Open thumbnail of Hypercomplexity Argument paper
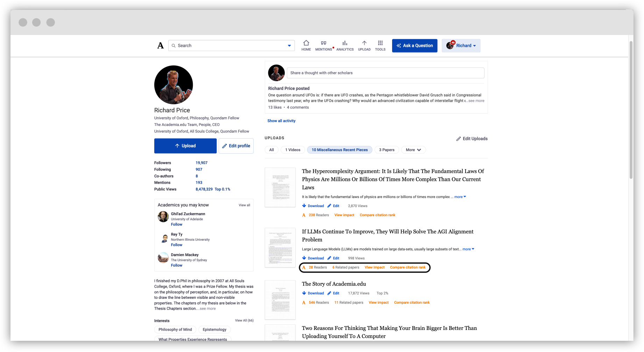644x352 pixels. 280,187
